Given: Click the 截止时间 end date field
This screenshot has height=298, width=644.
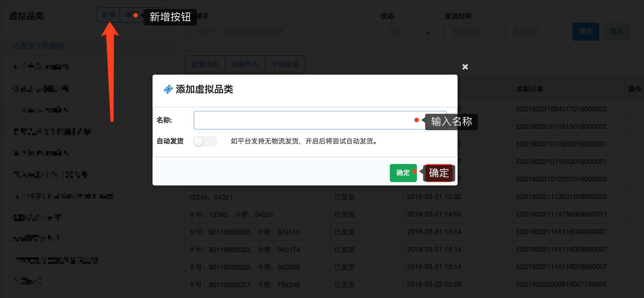Looking at the screenshot, I should click(x=535, y=32).
